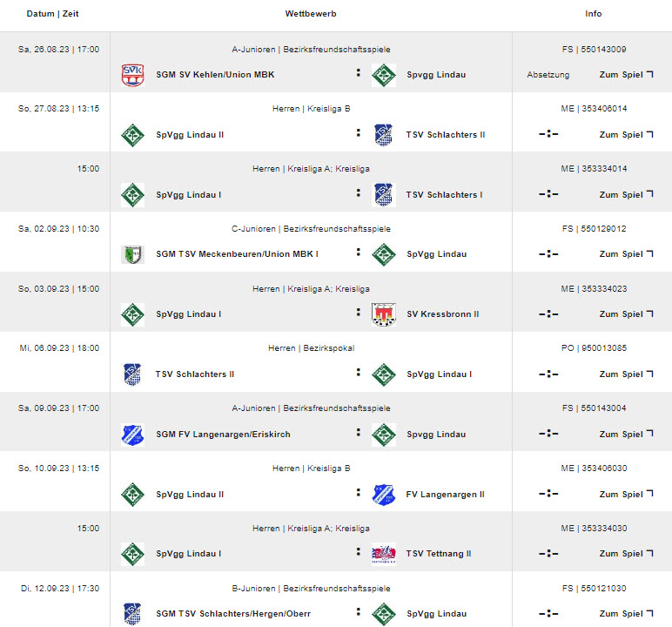Click FV Langenargen II blue crest
This screenshot has width=672, height=627.
384,495
